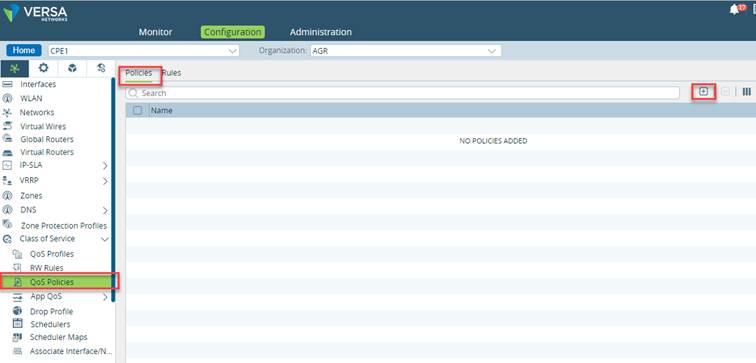
Task: Open Zones in the sidebar
Action: click(x=31, y=196)
